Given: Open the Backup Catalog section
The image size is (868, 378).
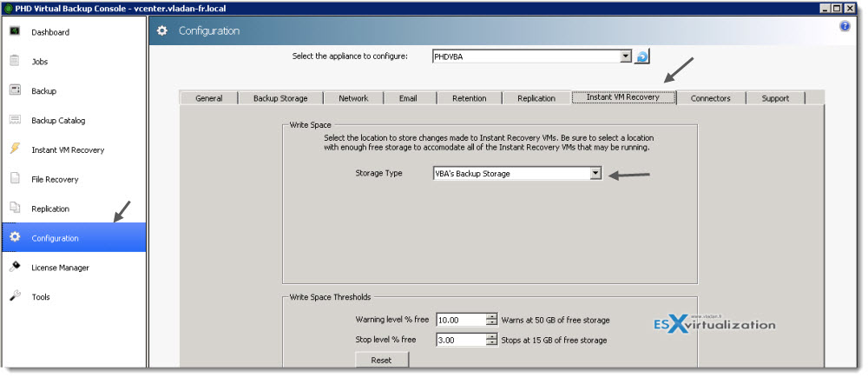Looking at the screenshot, I should click(58, 120).
